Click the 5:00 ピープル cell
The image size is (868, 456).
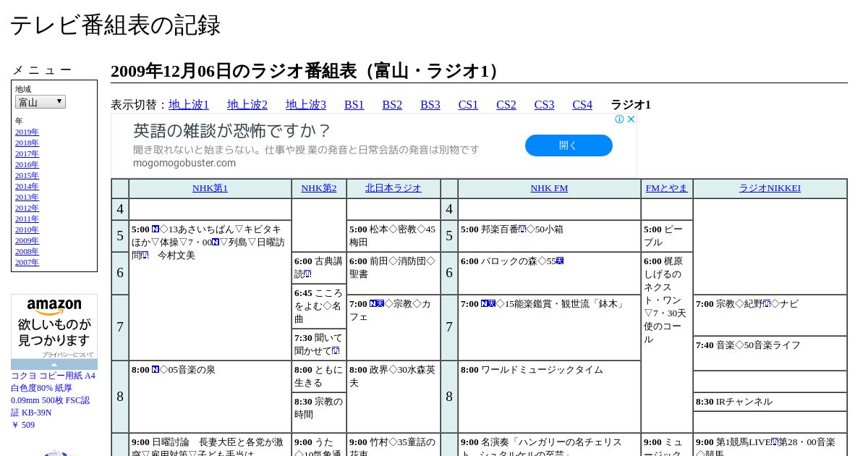pyautogui.click(x=667, y=236)
